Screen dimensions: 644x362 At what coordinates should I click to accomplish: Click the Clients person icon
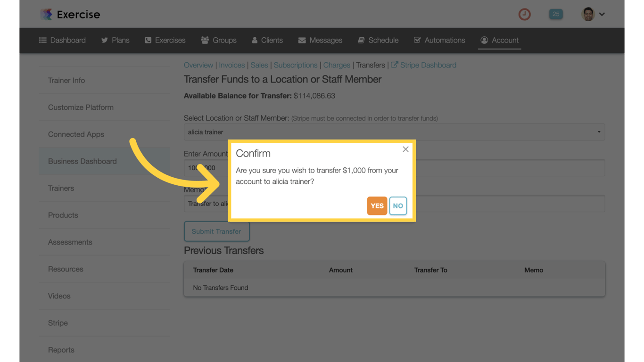(x=255, y=40)
